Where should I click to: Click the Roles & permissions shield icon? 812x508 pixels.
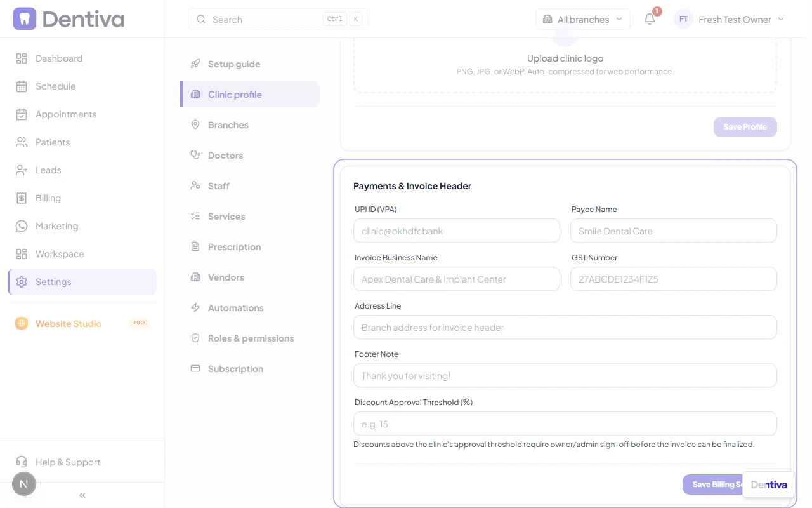pyautogui.click(x=195, y=338)
